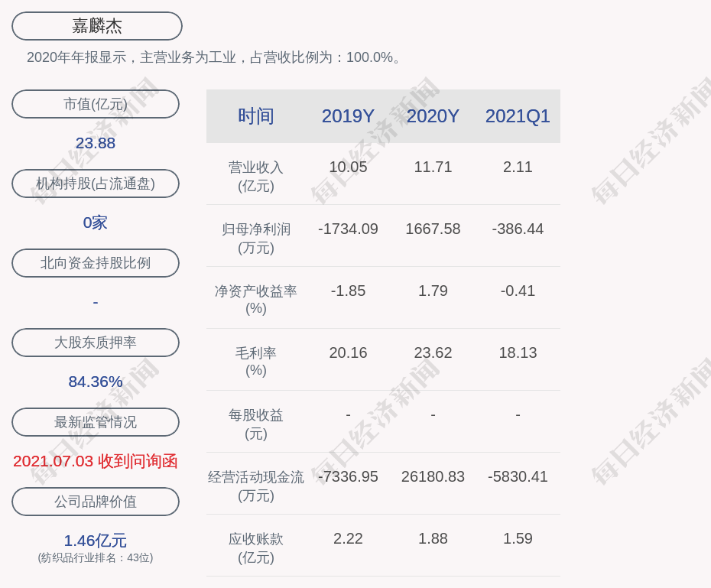
Task: Select ROE value 1.79
Action: pos(433,291)
